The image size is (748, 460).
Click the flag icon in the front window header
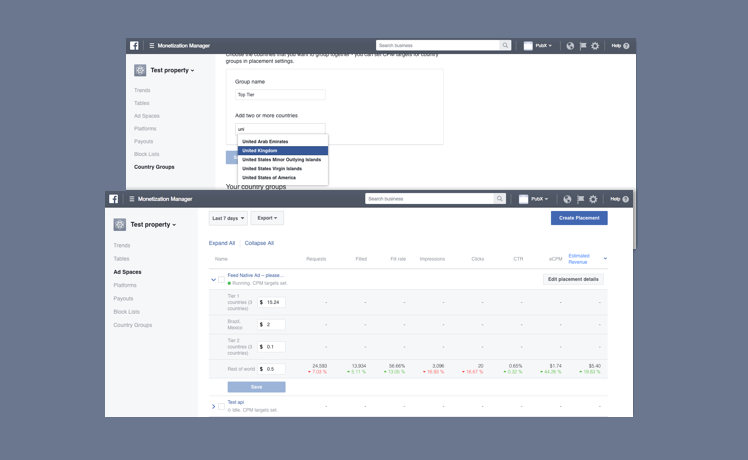tap(581, 199)
